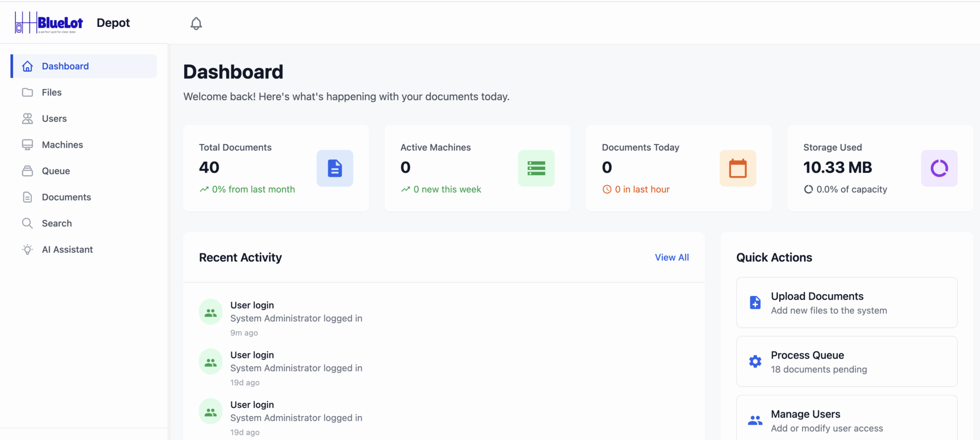Click the avatar icon of the 9m ago login

tap(211, 312)
